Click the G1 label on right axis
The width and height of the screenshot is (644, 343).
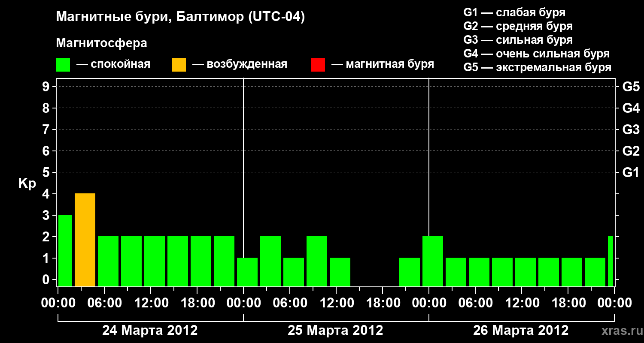click(631, 172)
